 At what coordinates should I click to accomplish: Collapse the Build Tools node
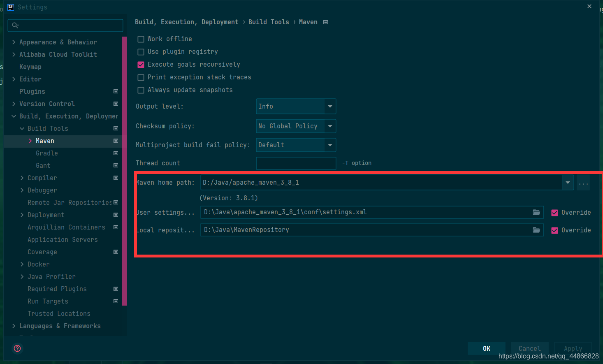point(22,128)
